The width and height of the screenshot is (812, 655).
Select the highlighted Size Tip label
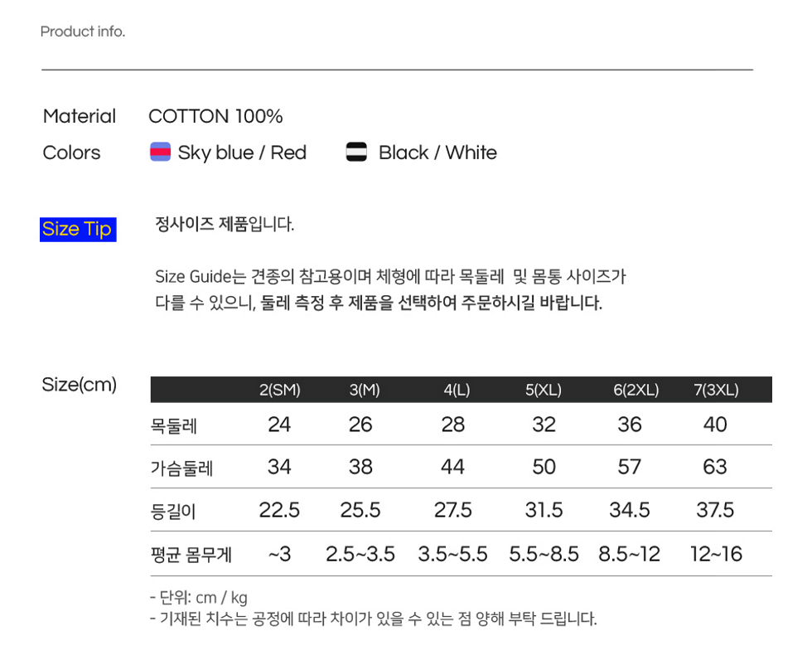click(x=78, y=229)
